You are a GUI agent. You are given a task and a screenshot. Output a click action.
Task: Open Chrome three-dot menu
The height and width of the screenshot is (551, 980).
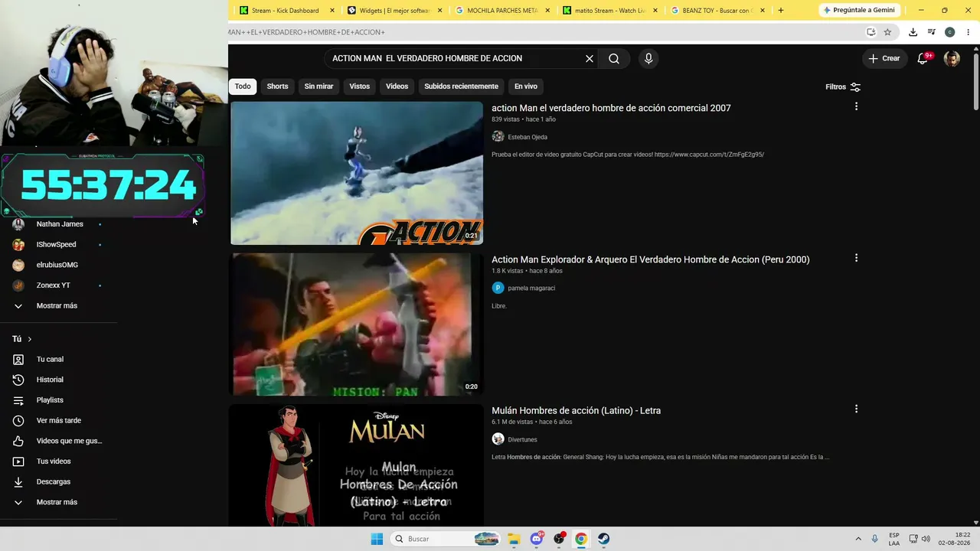968,32
